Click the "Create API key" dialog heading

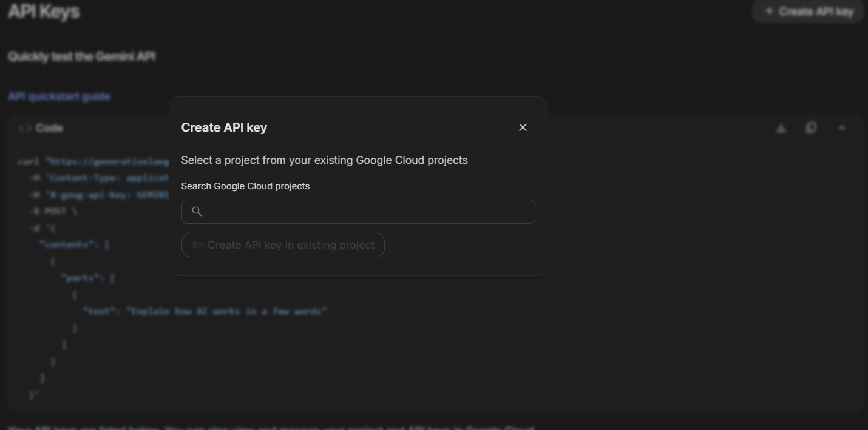coord(224,127)
